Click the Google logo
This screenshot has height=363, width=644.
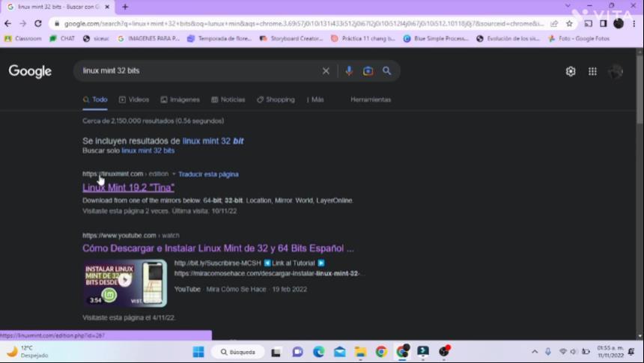30,71
